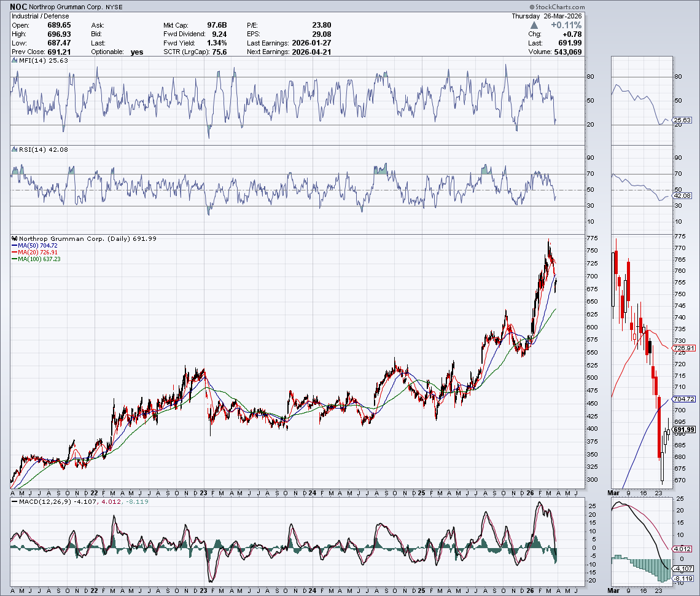Click the 745 label on zoom panel axis

(680, 306)
